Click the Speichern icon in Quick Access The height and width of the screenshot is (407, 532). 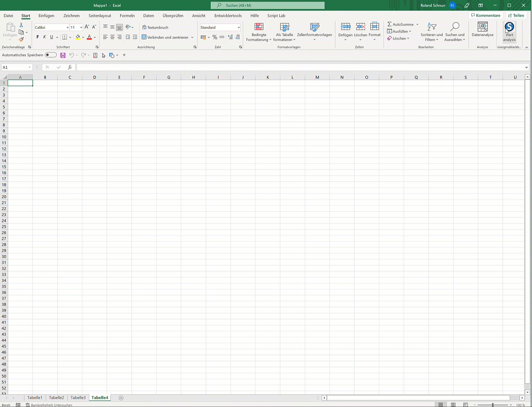tap(63, 55)
